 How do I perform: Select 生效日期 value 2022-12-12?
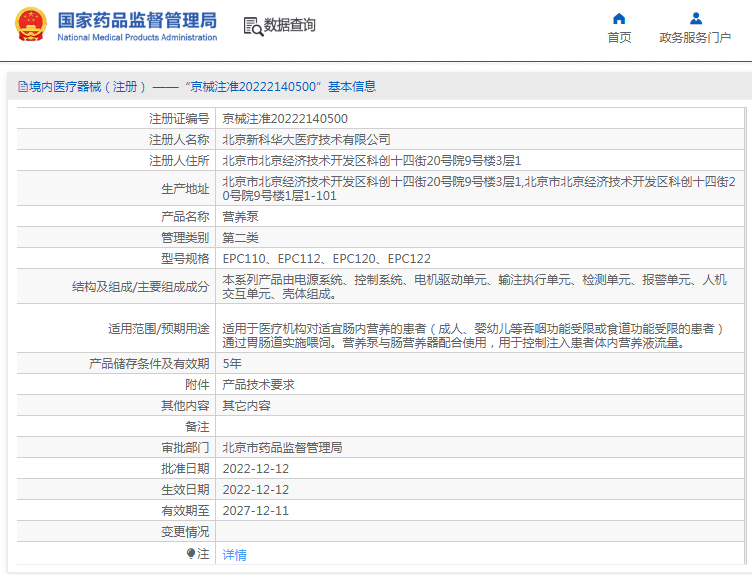coord(256,490)
